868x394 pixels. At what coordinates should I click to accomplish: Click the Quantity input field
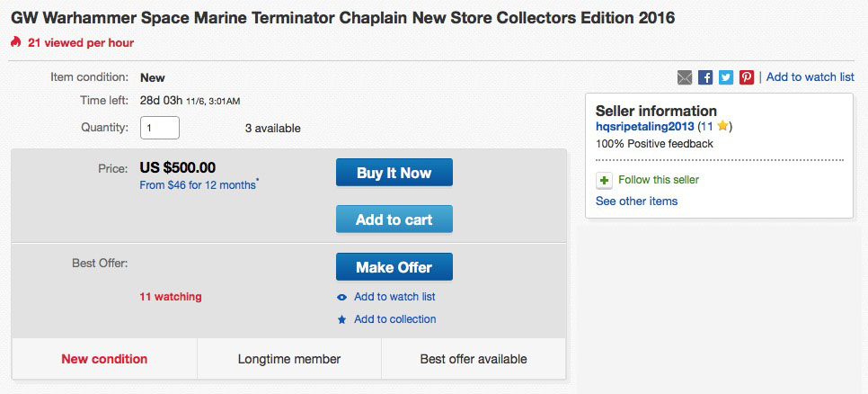point(160,128)
